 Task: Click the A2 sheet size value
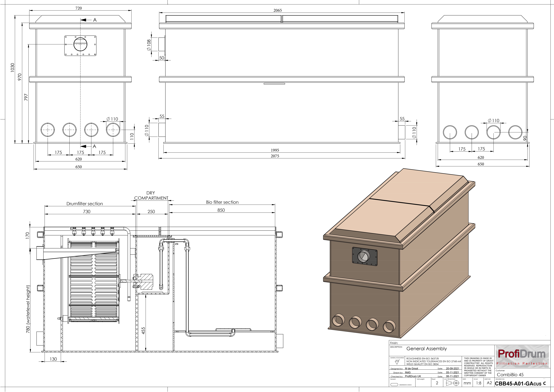(x=489, y=383)
